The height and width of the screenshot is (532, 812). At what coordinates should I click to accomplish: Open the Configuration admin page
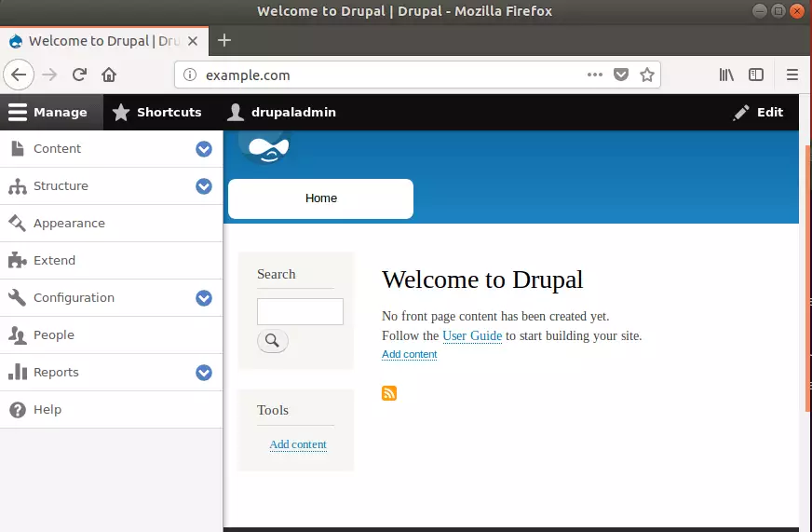point(74,298)
